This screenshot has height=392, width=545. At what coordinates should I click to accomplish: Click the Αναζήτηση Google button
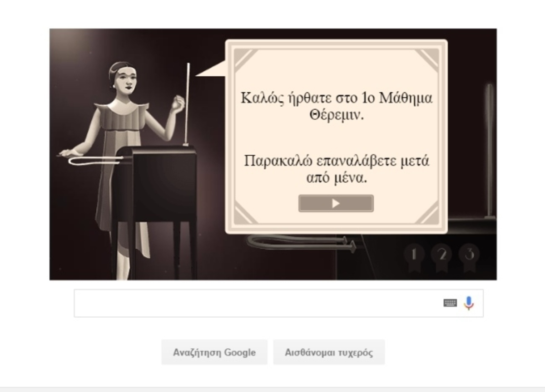coord(214,353)
